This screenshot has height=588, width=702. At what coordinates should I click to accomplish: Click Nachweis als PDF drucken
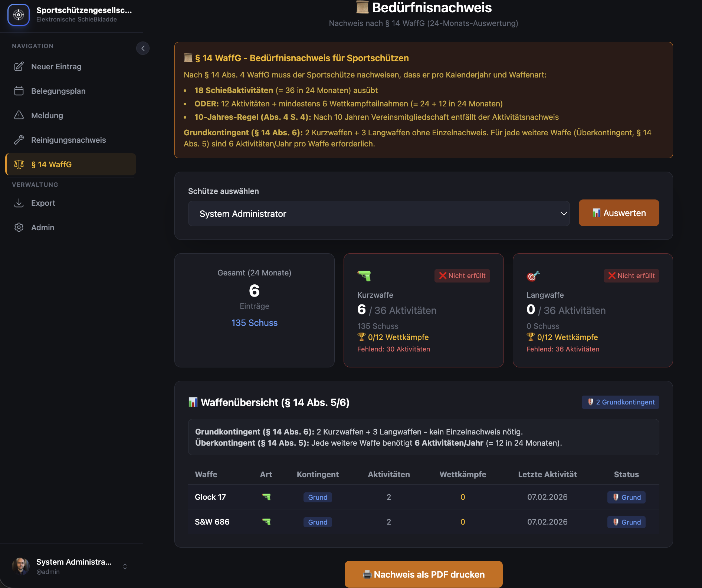(x=423, y=574)
